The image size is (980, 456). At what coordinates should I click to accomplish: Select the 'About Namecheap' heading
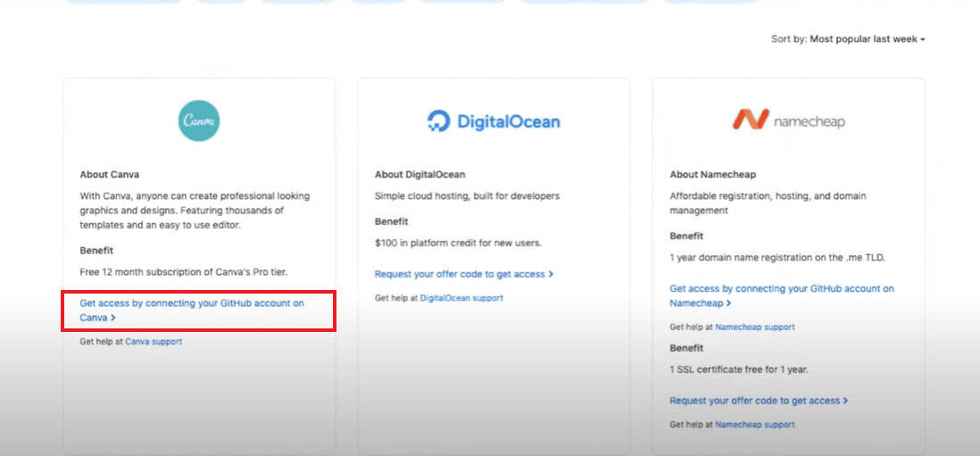(712, 174)
